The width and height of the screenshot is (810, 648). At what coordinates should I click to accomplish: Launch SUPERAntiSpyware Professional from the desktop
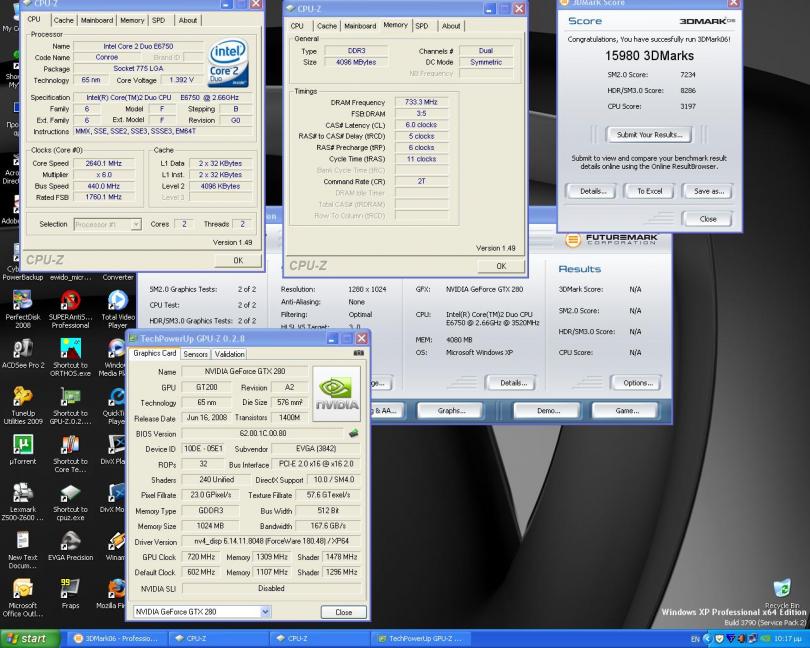pyautogui.click(x=70, y=309)
